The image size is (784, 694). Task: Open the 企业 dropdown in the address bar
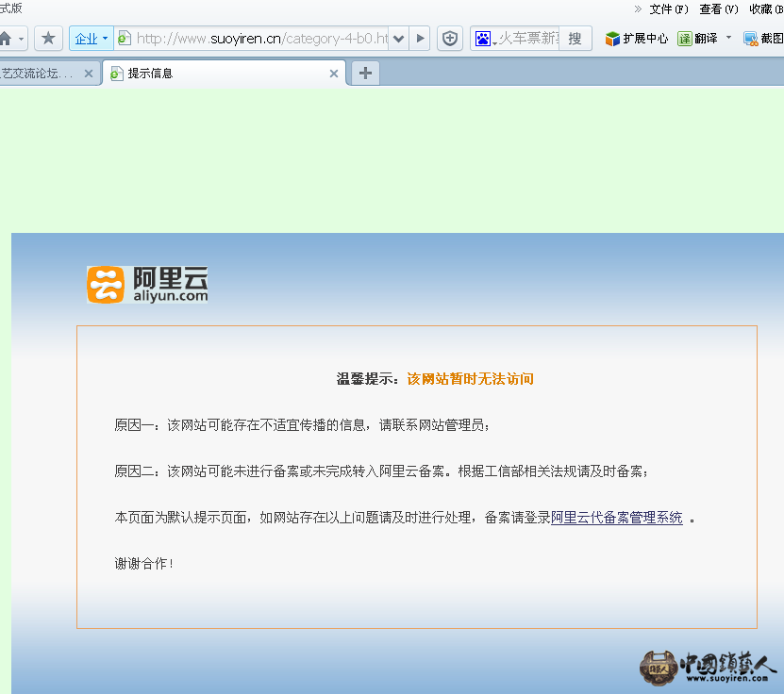91,39
